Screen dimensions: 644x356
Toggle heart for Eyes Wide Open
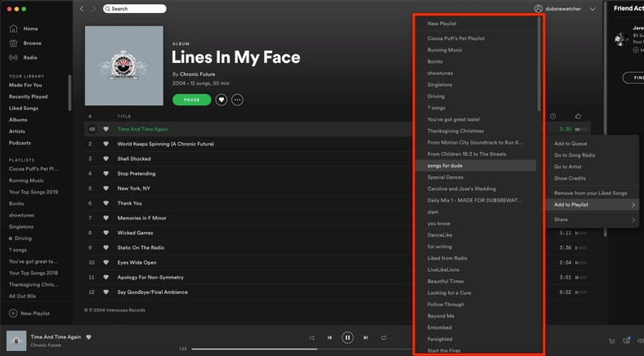tap(106, 262)
